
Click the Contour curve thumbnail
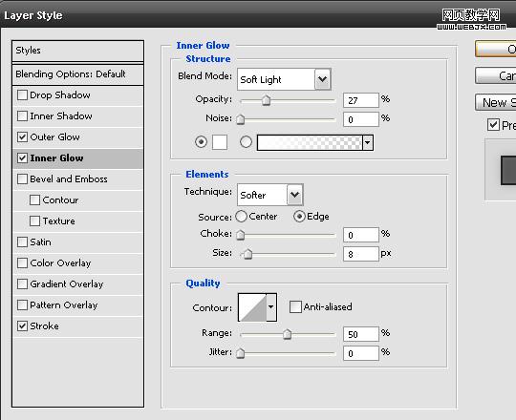(x=252, y=307)
